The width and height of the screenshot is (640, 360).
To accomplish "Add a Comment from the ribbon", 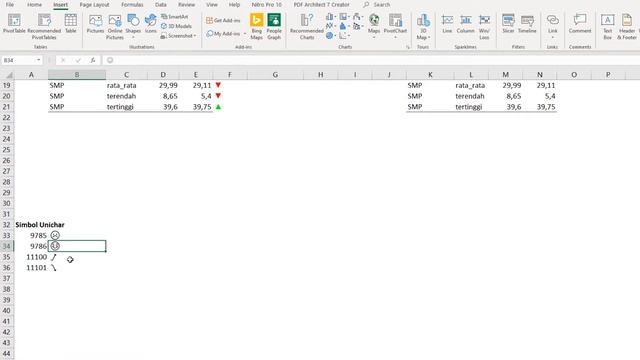I will pos(580,23).
